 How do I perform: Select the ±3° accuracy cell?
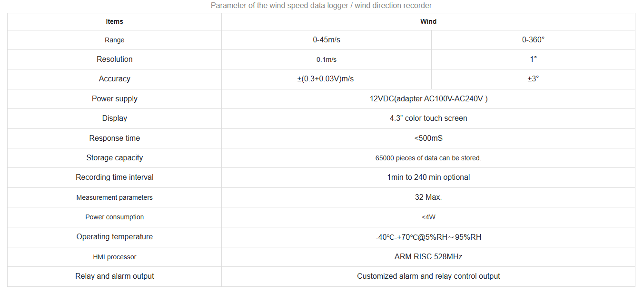coord(533,79)
